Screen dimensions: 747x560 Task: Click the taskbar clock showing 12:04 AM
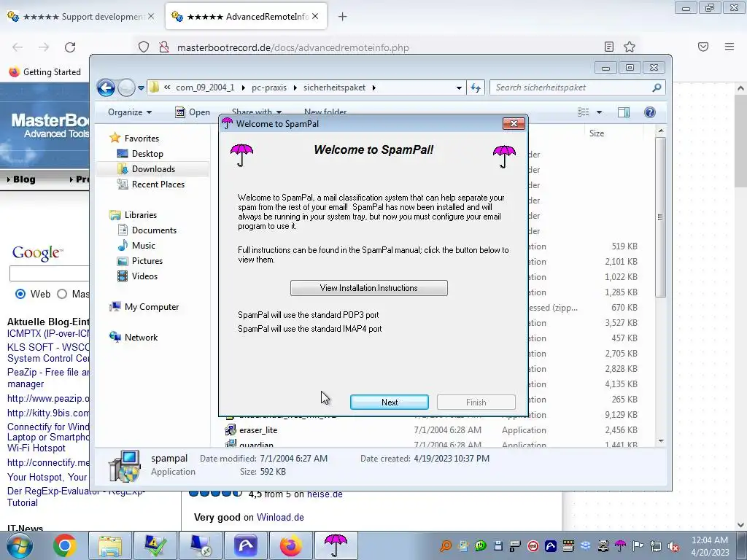click(x=710, y=545)
